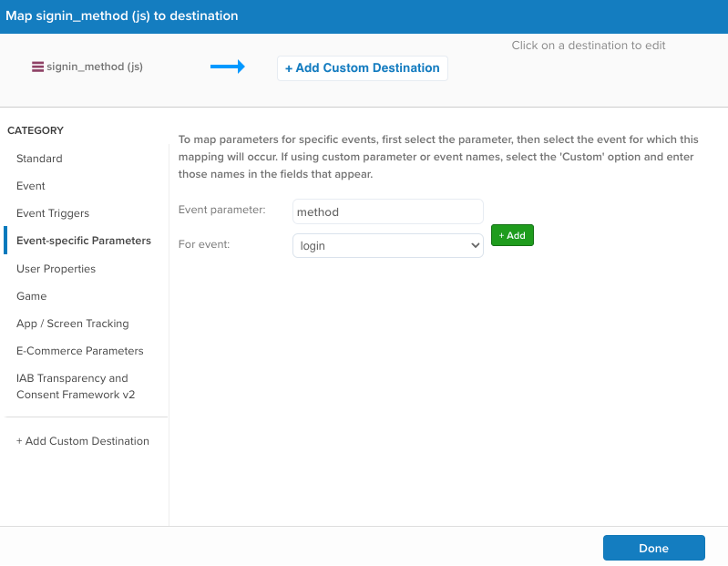728x566 pixels.
Task: Focus the Event parameter text field
Action: tap(387, 211)
